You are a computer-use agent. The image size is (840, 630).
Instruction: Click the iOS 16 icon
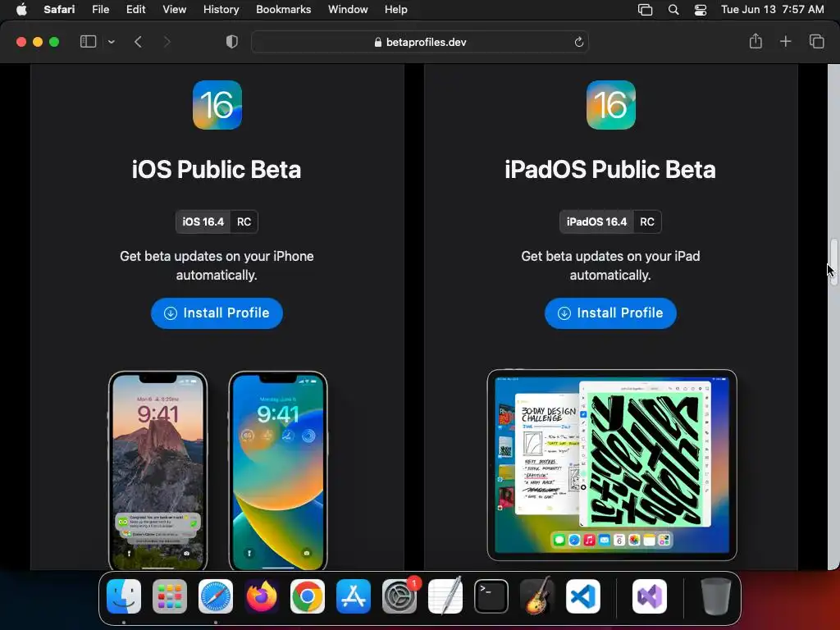click(x=217, y=105)
